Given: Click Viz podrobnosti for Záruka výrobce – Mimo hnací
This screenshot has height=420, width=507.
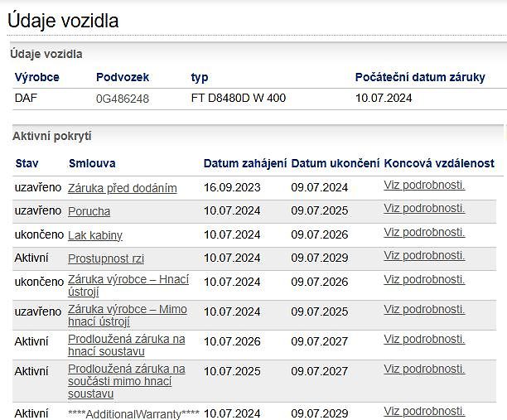Looking at the screenshot, I should (x=424, y=310).
